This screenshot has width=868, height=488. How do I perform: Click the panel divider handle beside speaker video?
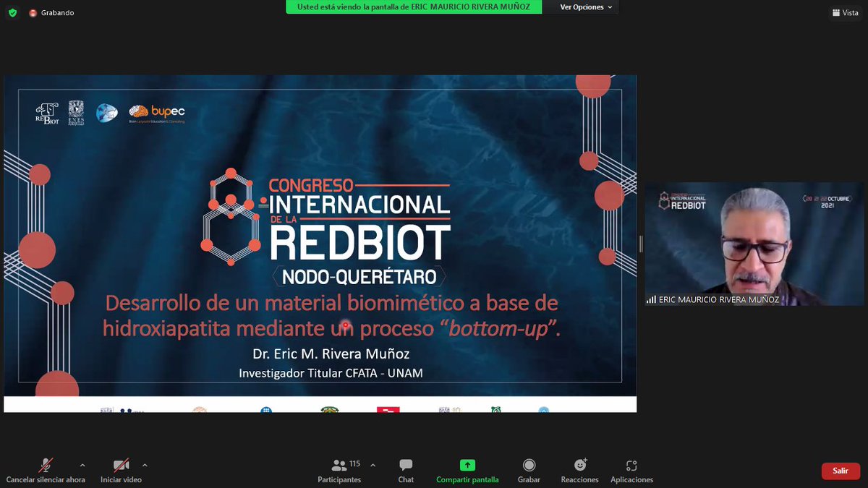641,244
